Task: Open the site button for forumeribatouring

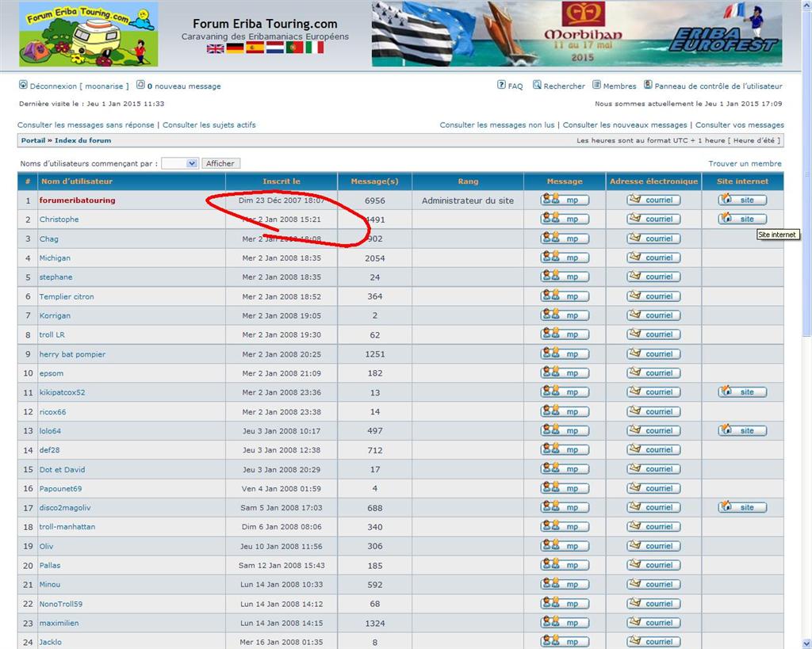Action: 742,200
